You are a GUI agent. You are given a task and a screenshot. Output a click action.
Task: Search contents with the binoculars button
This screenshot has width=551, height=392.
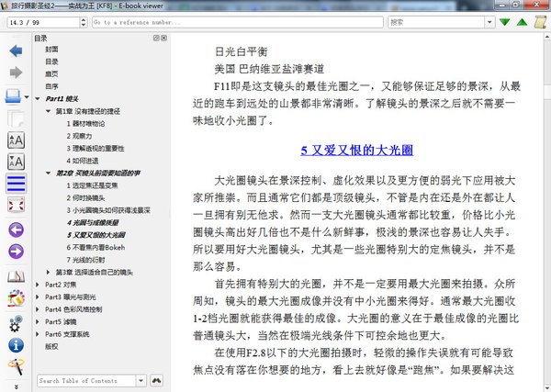tap(156, 380)
